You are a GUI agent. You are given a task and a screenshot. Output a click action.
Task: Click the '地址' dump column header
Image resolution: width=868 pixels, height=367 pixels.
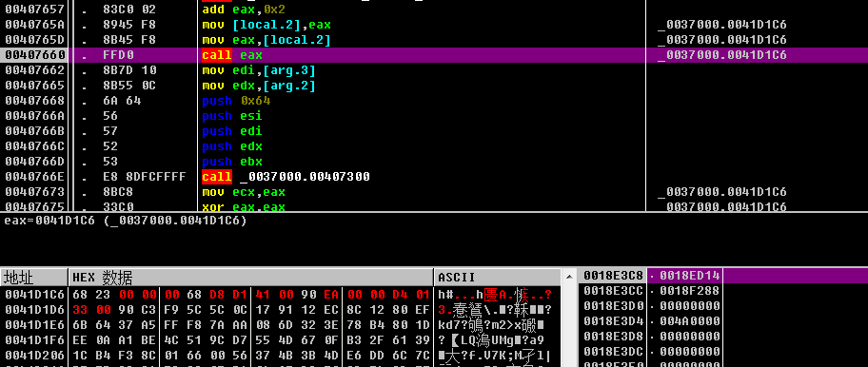33,277
